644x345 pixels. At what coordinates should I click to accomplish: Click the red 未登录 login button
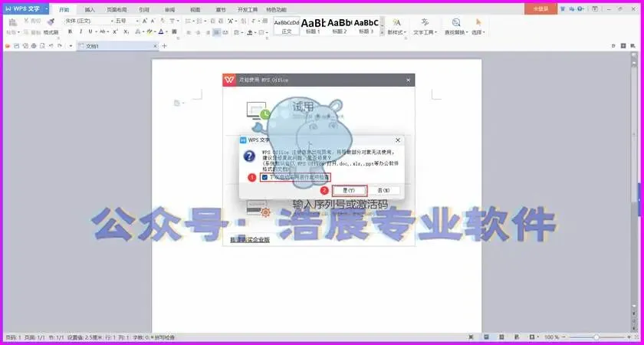(x=540, y=8)
